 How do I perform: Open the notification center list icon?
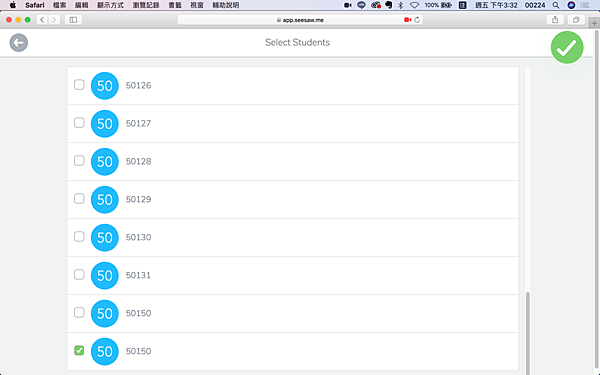(585, 5)
